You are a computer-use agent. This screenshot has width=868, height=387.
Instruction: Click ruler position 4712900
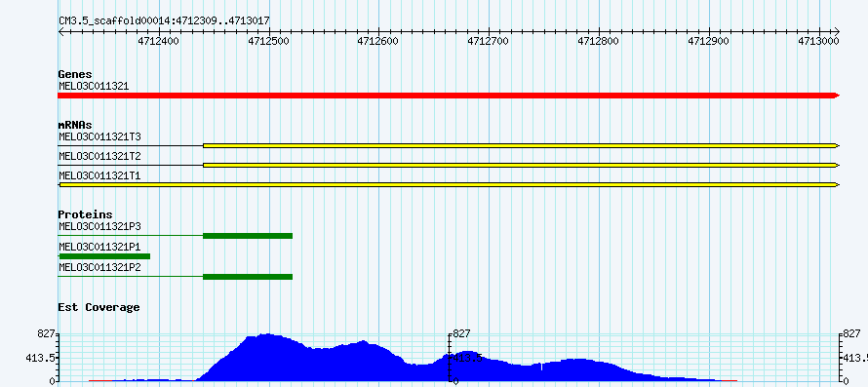(x=708, y=41)
